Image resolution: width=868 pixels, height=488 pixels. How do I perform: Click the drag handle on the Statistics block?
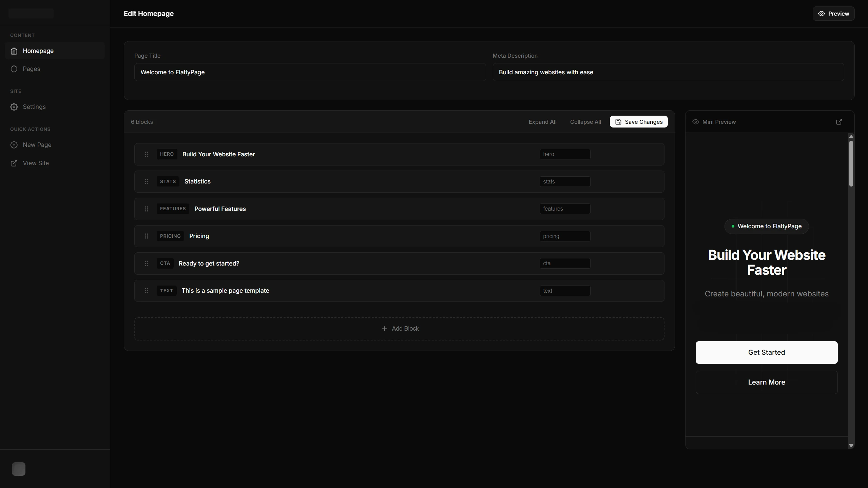point(147,181)
